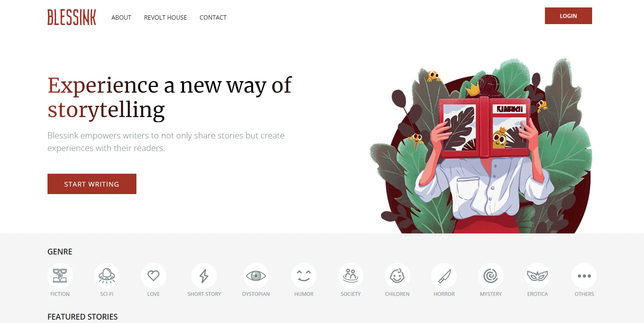Click the Blessink logo

point(72,17)
